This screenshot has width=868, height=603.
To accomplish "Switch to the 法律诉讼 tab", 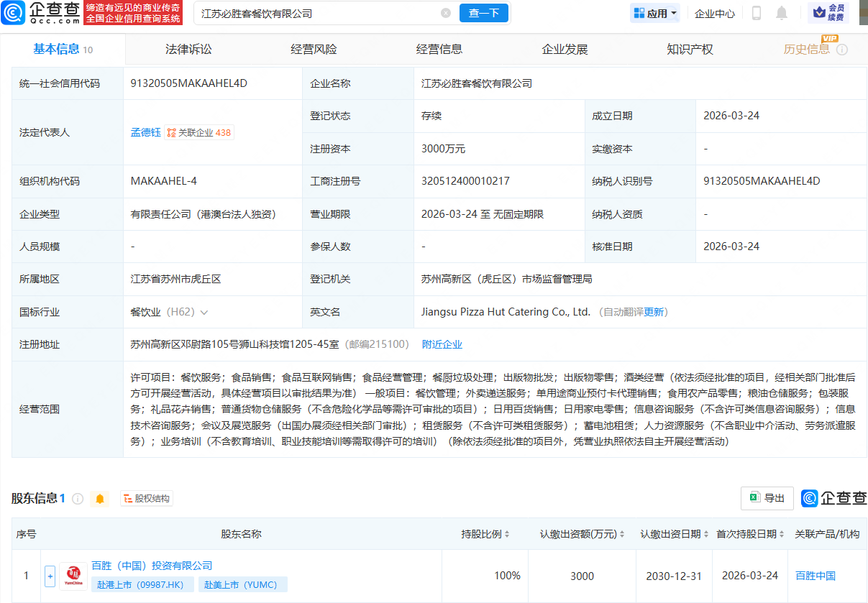I will 188,50.
